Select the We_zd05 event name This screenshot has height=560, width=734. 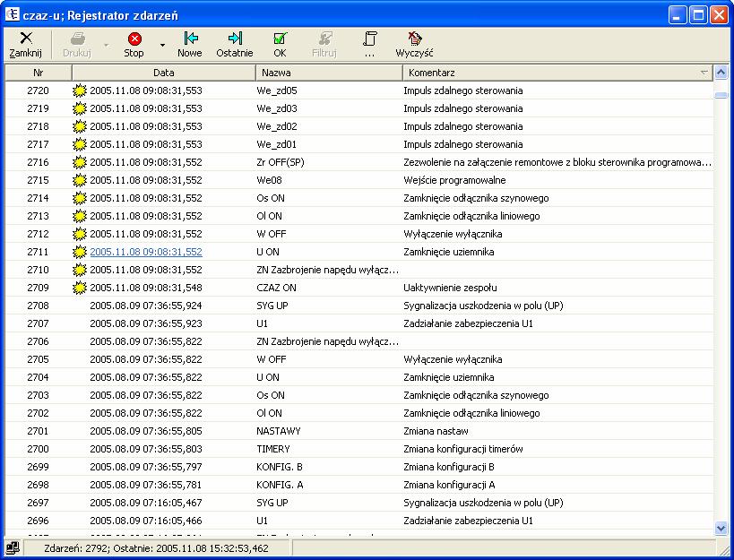click(x=277, y=90)
